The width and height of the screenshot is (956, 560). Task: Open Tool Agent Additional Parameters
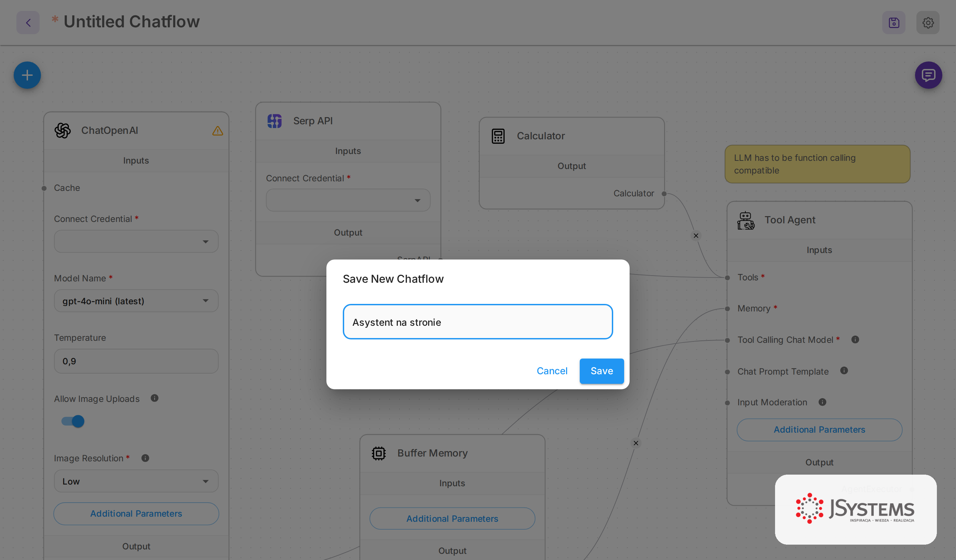point(819,430)
